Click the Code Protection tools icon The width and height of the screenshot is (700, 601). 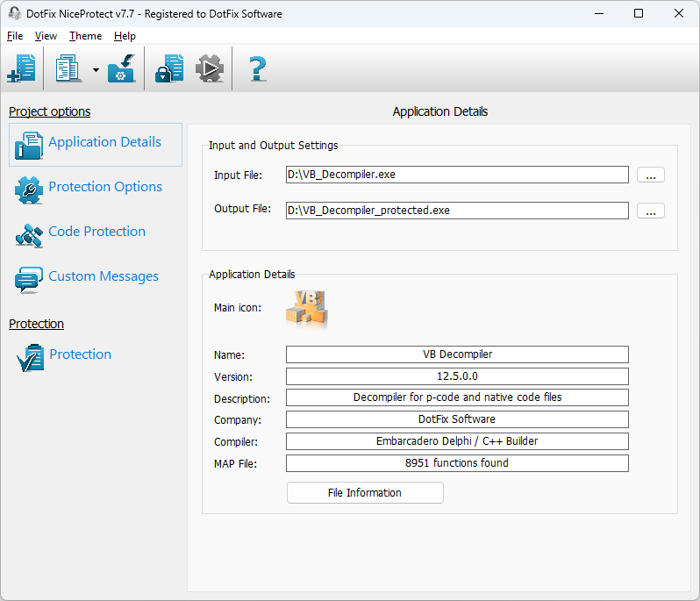29,235
